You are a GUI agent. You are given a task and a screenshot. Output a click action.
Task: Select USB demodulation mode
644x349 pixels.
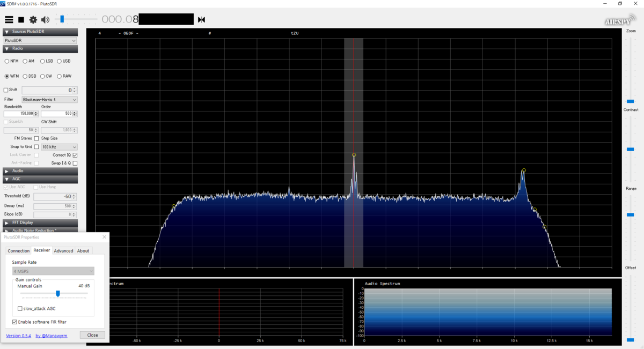click(64, 61)
